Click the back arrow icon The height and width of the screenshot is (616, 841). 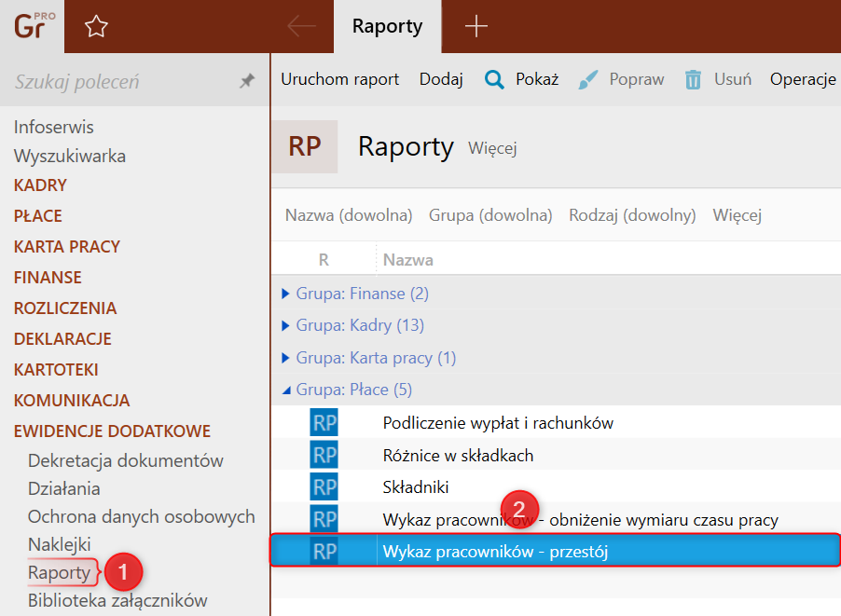click(x=301, y=27)
